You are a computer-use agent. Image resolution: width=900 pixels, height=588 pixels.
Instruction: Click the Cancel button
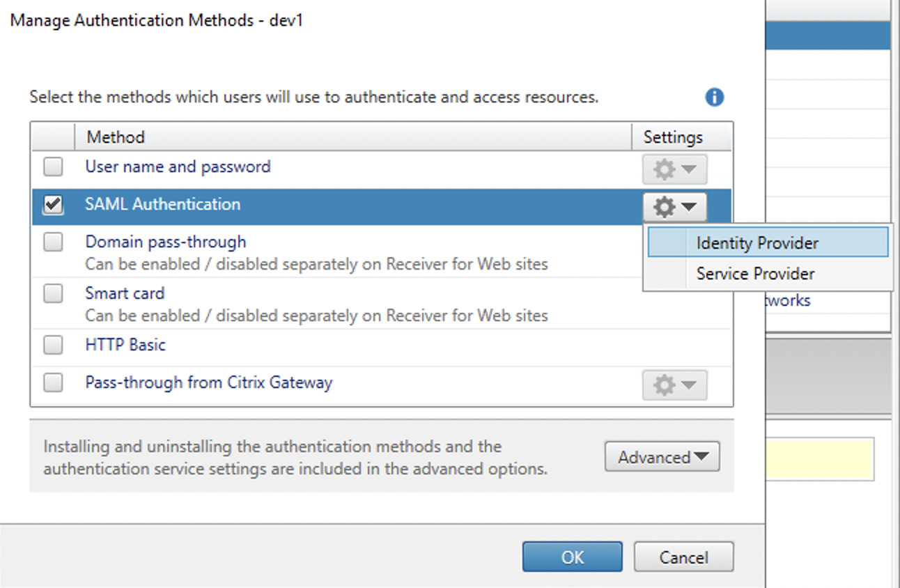pos(683,557)
